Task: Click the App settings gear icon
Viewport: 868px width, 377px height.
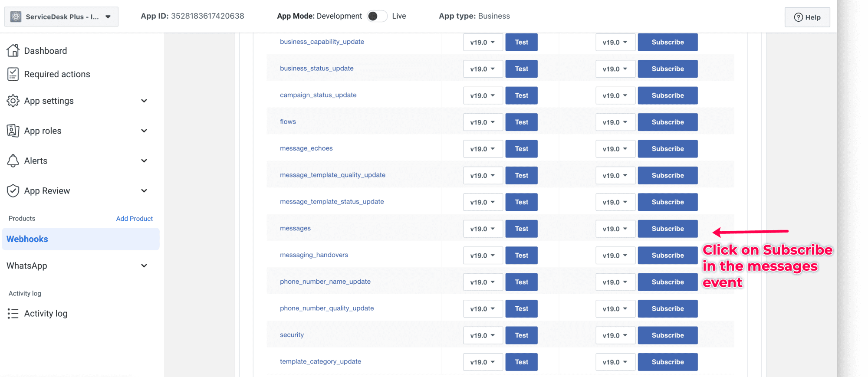Action: pos(13,101)
